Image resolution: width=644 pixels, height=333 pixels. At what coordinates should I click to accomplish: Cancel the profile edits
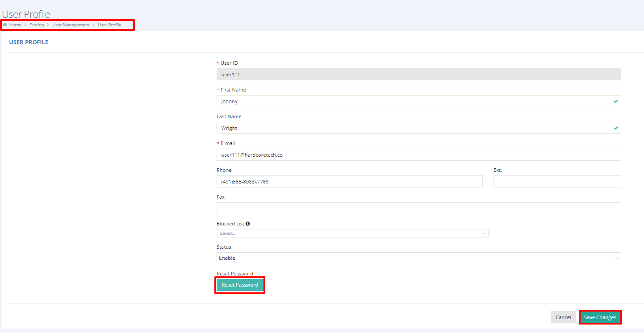pos(563,317)
